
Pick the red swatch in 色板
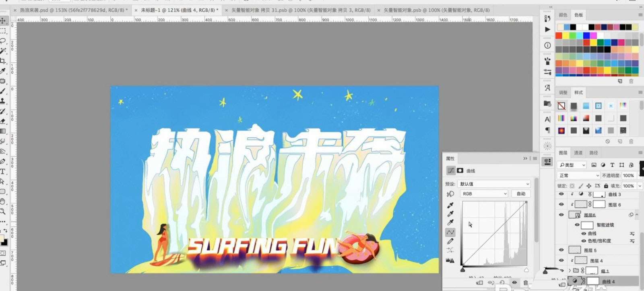pyautogui.click(x=559, y=35)
